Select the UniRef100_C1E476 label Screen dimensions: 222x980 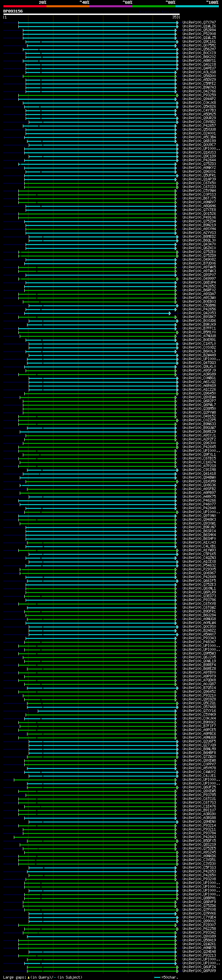point(199,807)
